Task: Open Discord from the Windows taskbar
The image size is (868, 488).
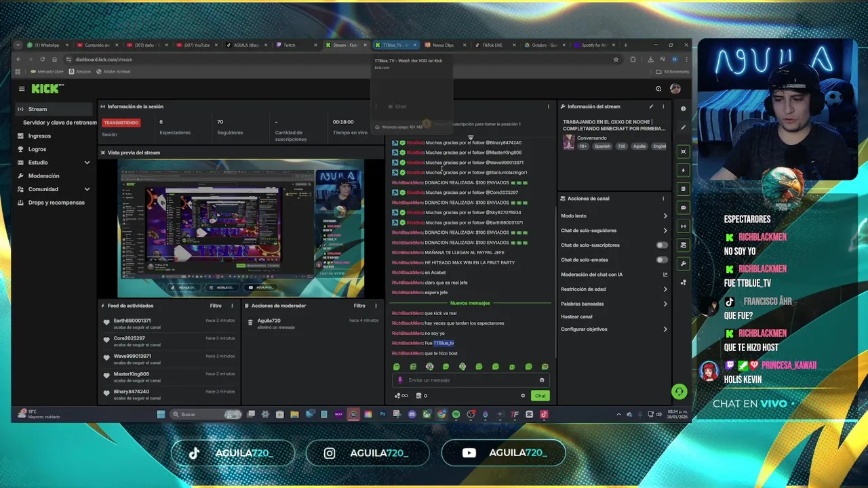Action: [x=412, y=414]
